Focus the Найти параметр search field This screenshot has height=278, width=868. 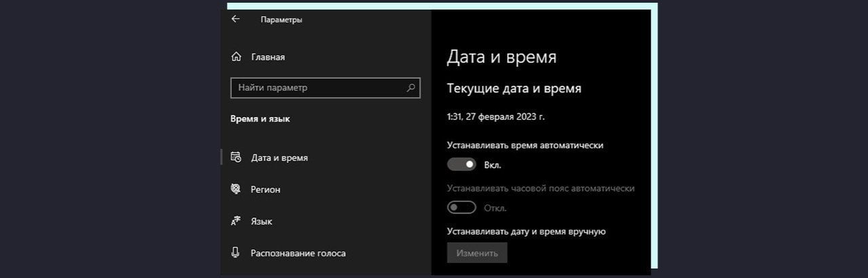pos(326,88)
